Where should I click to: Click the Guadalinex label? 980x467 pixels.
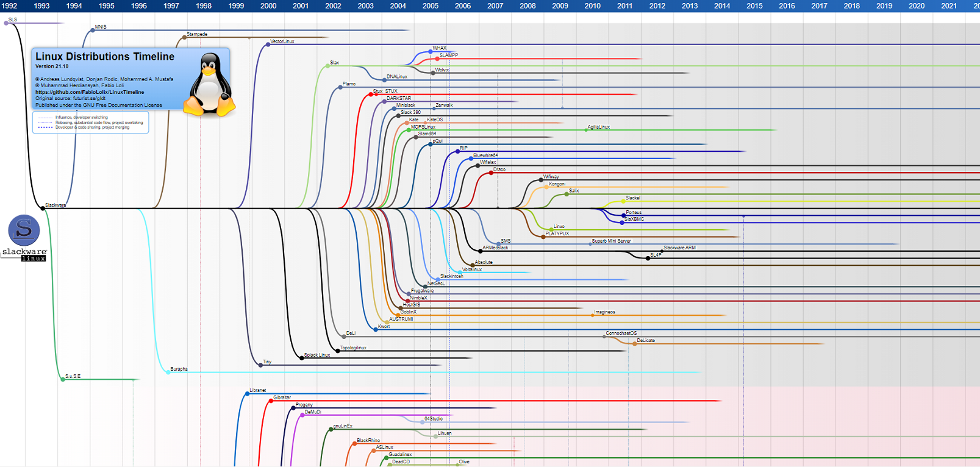[x=400, y=455]
